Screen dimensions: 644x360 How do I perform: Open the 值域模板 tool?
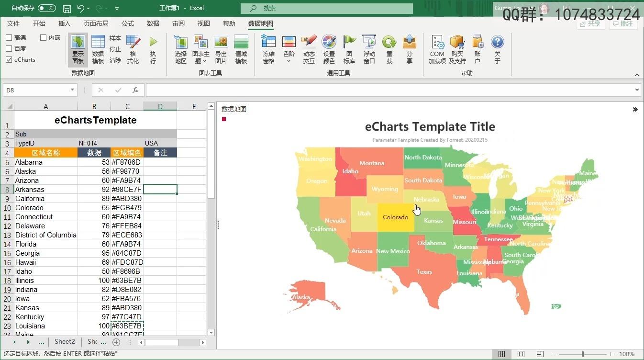pyautogui.click(x=241, y=49)
